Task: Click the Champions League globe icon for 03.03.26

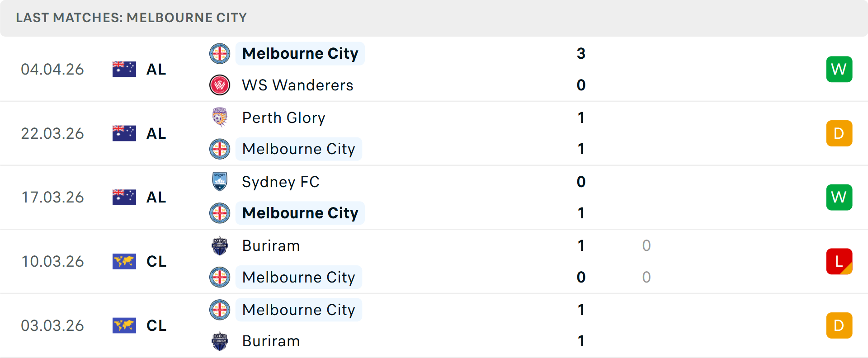Action: pos(124,325)
